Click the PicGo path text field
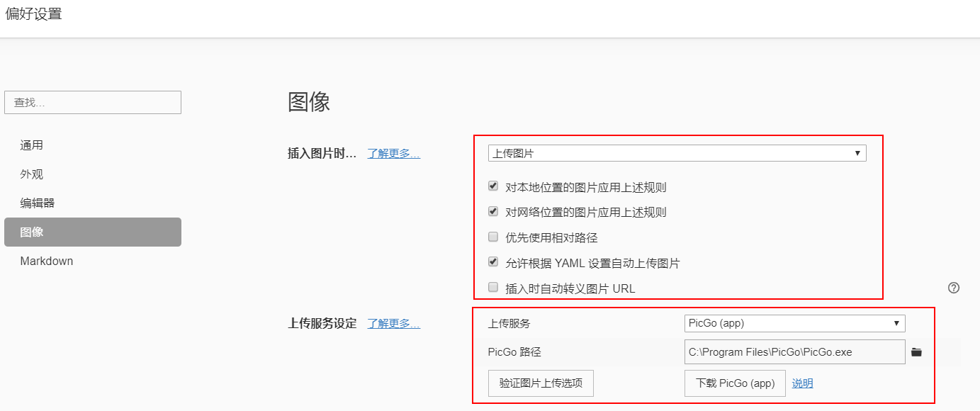Screen dimensions: 980x411 795,352
